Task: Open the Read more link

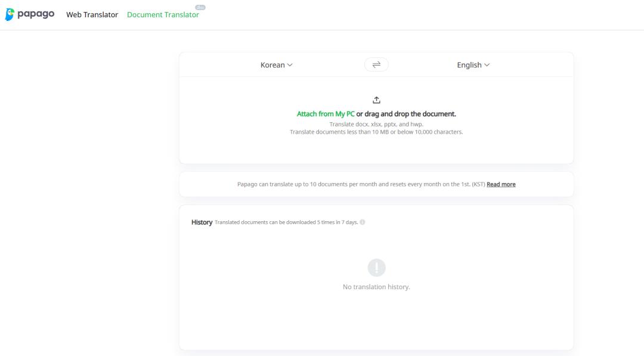Action: 501,184
